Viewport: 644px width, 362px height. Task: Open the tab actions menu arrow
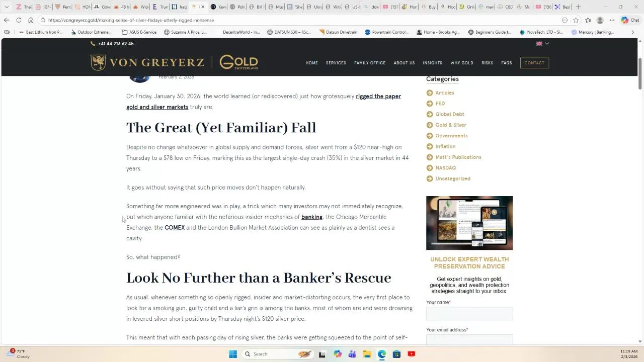coord(6,7)
